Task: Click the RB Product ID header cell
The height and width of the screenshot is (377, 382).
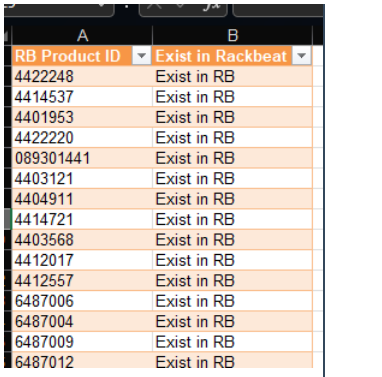Action: (x=82, y=56)
